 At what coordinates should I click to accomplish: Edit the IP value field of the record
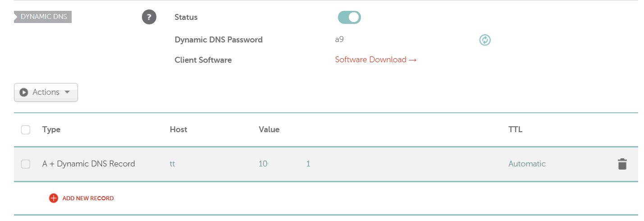(x=284, y=164)
